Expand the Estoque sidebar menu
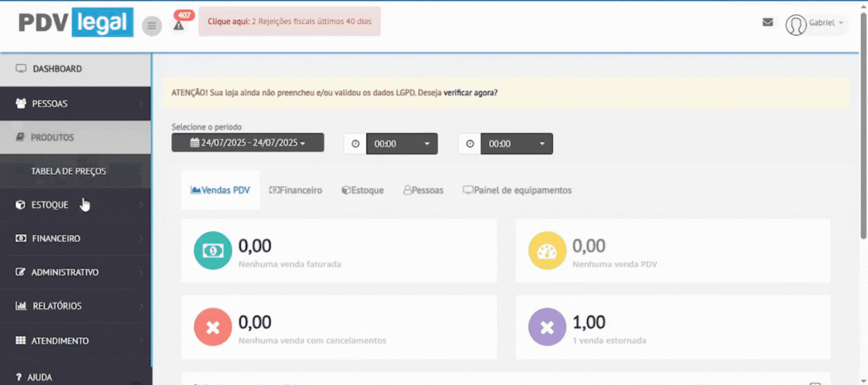868x385 pixels. tap(50, 205)
